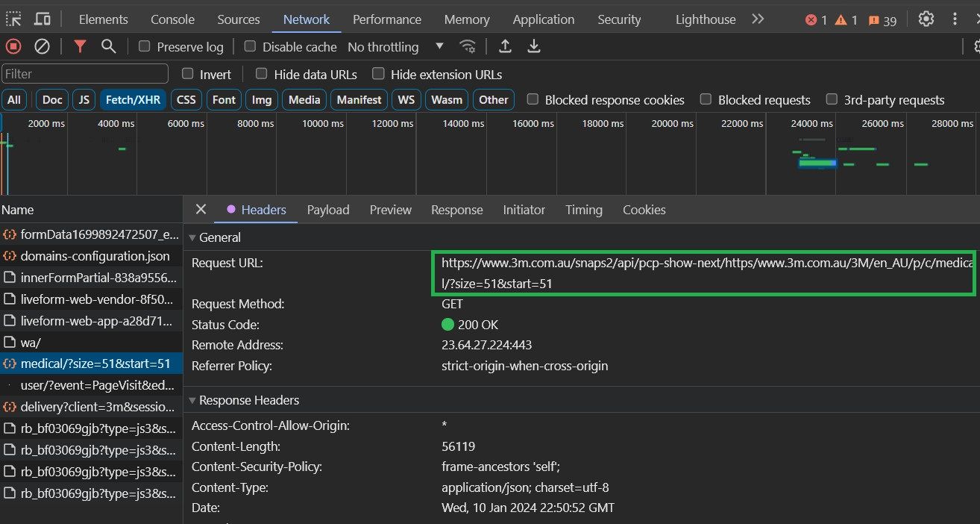Switch to the Console panel
This screenshot has width=980, height=524.
tap(172, 19)
